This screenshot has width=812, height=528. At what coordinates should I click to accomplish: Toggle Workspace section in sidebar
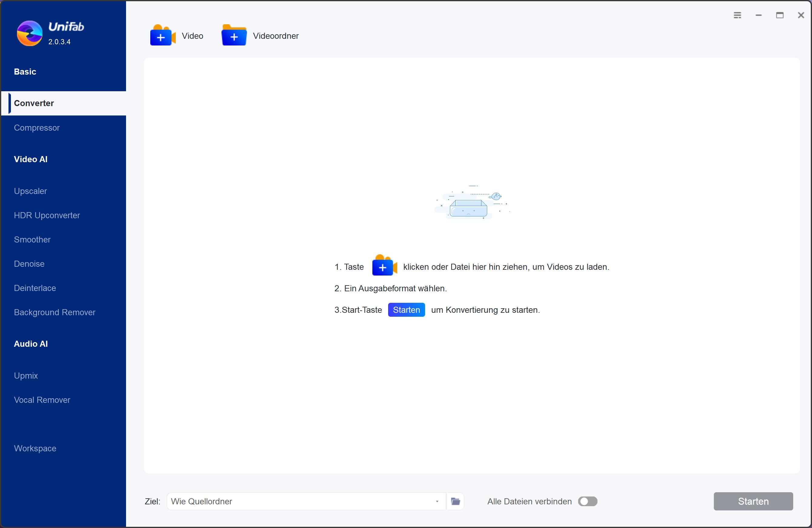coord(35,448)
